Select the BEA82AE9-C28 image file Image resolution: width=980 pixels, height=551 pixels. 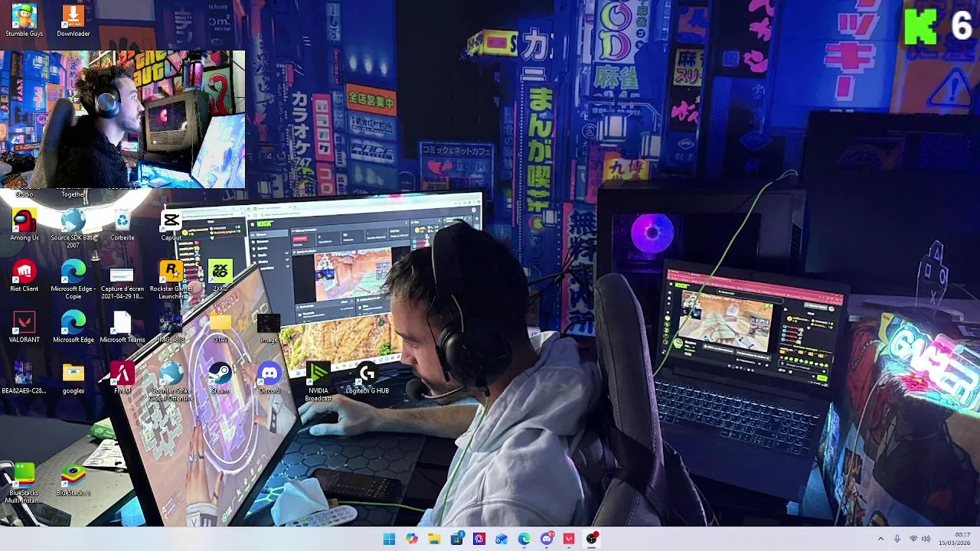tap(24, 378)
